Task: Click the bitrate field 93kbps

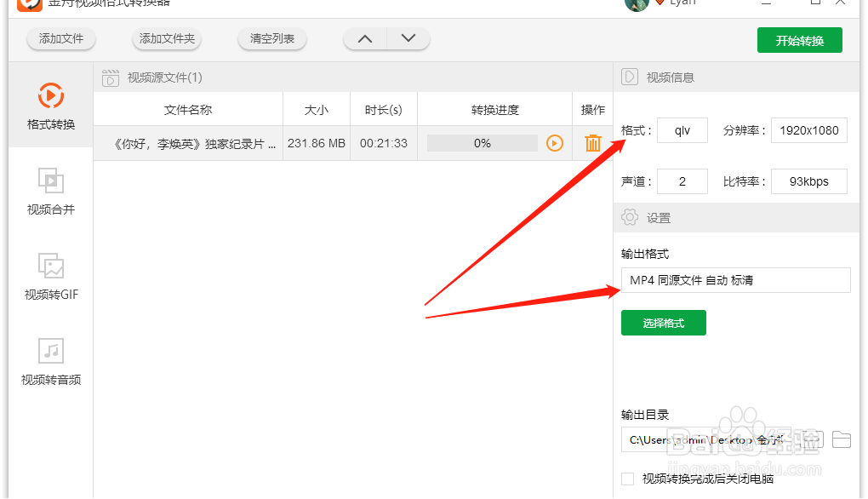Action: pos(808,181)
